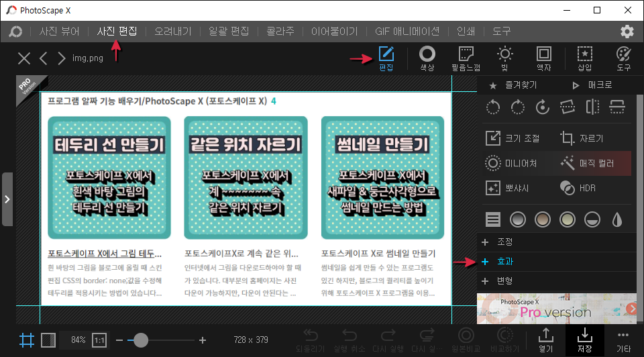Expand the 변형 (Transform) section
The image size is (644, 357).
pyautogui.click(x=557, y=281)
